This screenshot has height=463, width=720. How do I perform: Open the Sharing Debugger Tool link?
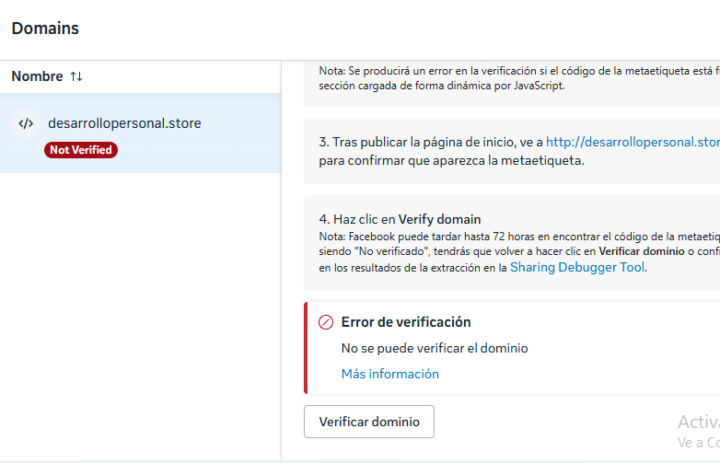pyautogui.click(x=578, y=267)
